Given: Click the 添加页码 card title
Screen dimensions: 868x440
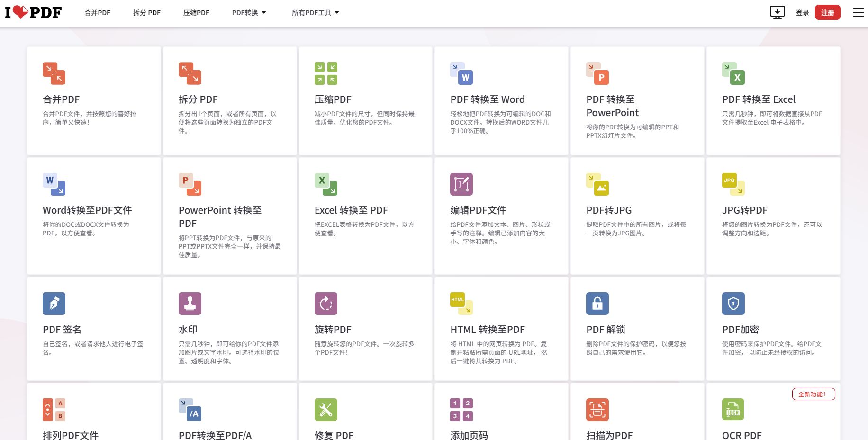Looking at the screenshot, I should [x=469, y=435].
